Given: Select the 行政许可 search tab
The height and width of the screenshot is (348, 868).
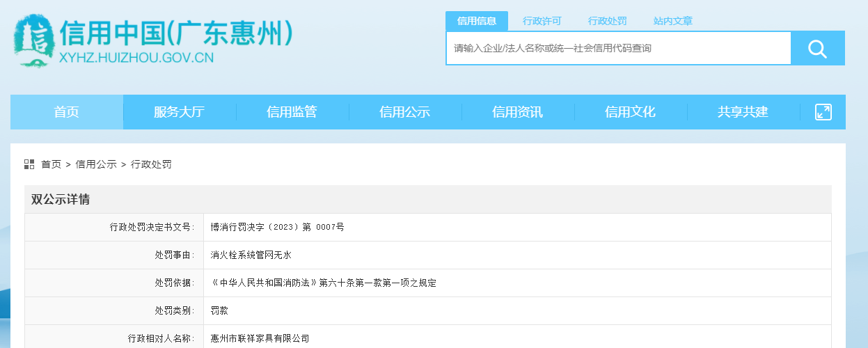Looking at the screenshot, I should (x=542, y=21).
